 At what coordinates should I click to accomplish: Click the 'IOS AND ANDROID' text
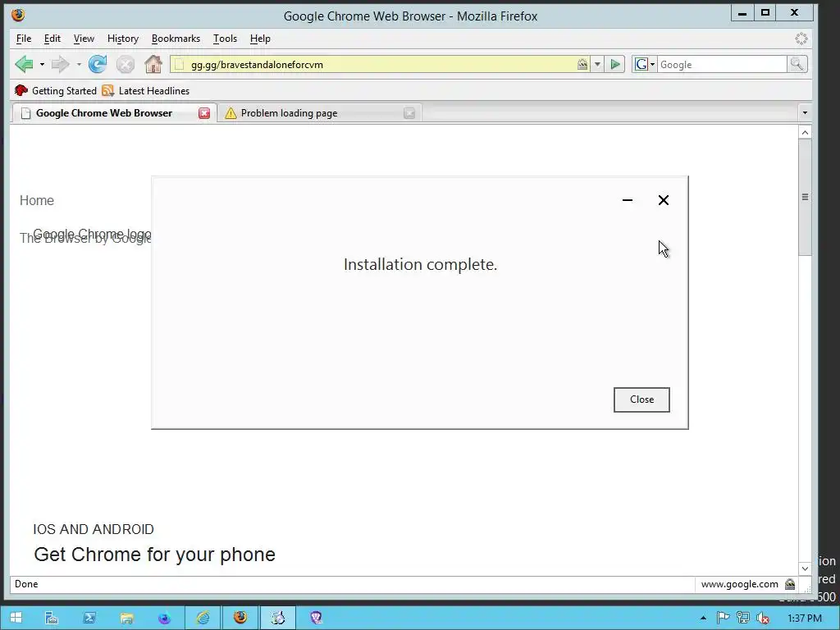pos(94,529)
